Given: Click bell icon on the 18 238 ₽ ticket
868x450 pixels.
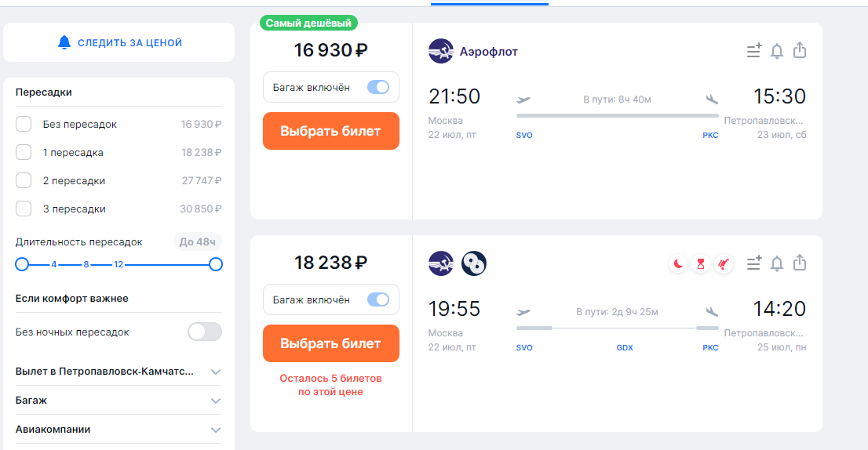Looking at the screenshot, I should click(777, 263).
